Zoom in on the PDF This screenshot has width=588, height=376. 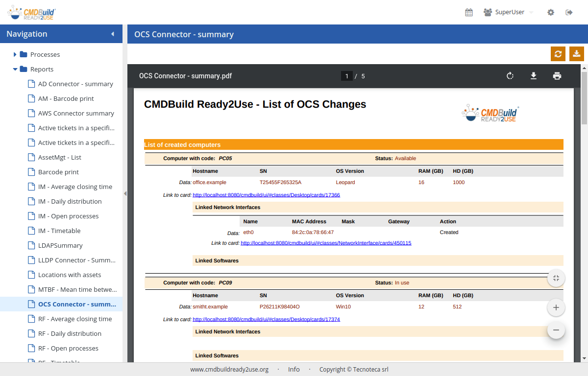[x=556, y=307]
